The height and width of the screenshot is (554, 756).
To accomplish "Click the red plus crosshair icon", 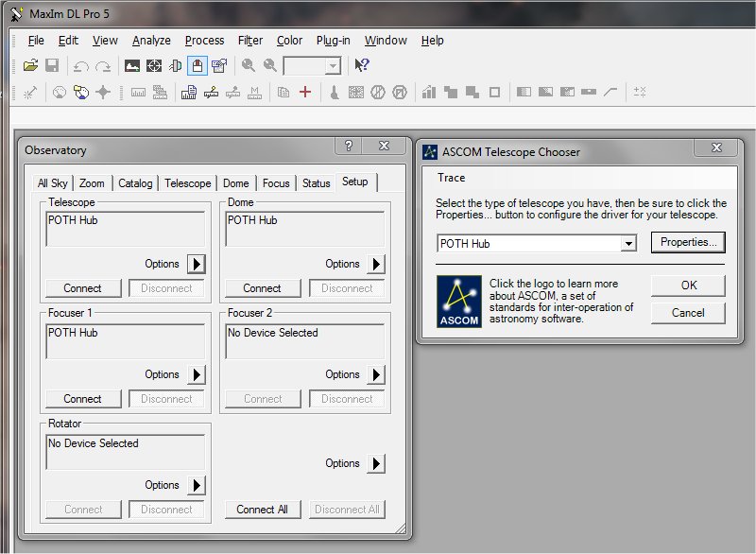I will (x=304, y=92).
